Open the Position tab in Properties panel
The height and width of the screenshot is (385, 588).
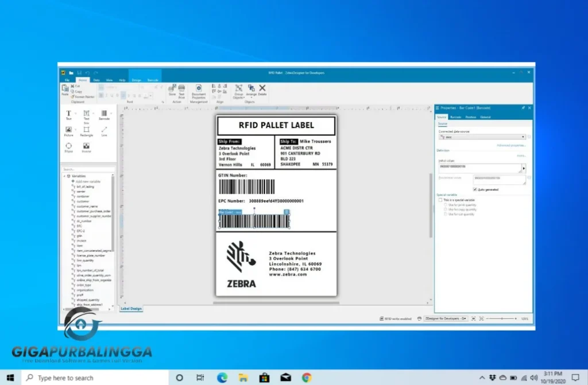pyautogui.click(x=471, y=117)
